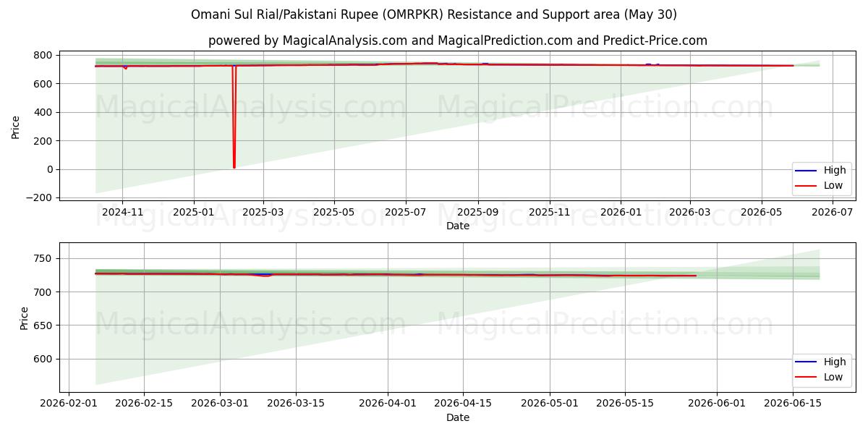Click the 2026-06-15 date tick label
This screenshot has width=868, height=434.
pos(793,404)
